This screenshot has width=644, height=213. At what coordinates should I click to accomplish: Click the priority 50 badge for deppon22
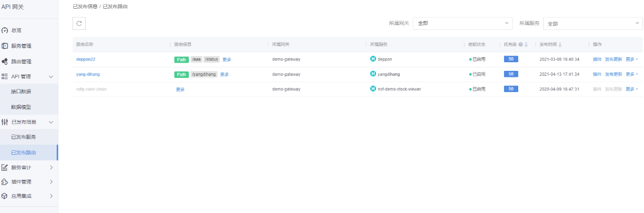(511, 59)
